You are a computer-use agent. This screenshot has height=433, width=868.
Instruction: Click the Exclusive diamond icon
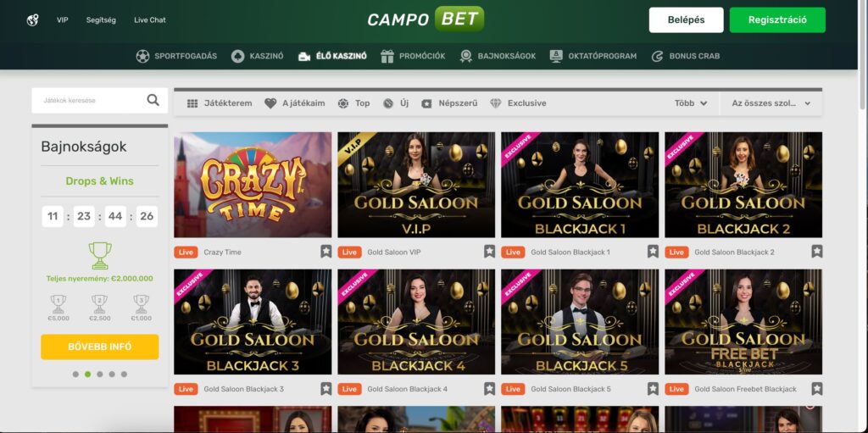pyautogui.click(x=495, y=103)
